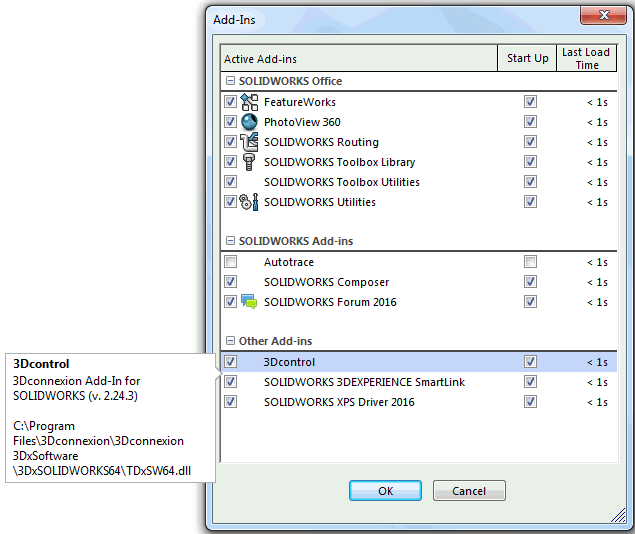635x534 pixels.
Task: Cancel the Add-Ins dialog
Action: coord(469,491)
